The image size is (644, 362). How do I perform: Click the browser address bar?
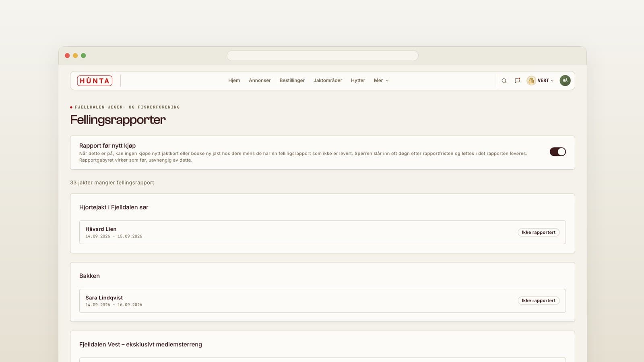322,56
